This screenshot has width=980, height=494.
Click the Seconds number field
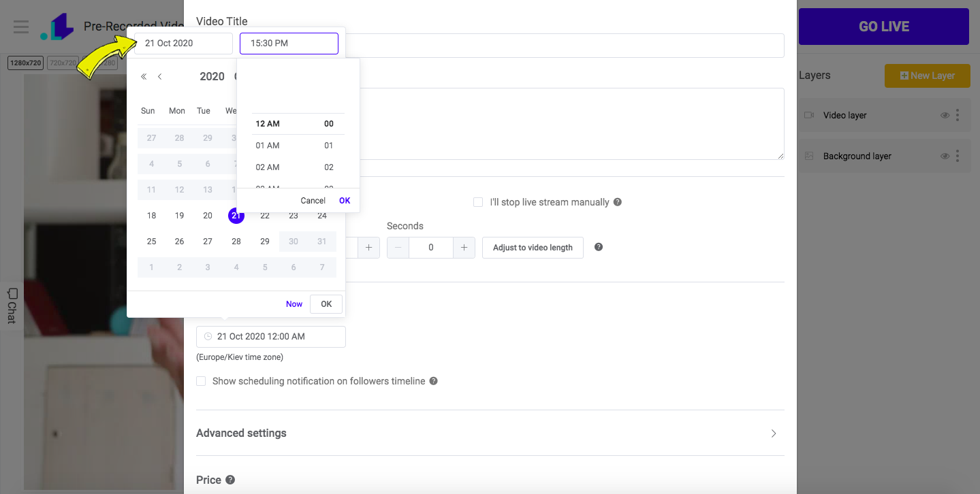(431, 248)
